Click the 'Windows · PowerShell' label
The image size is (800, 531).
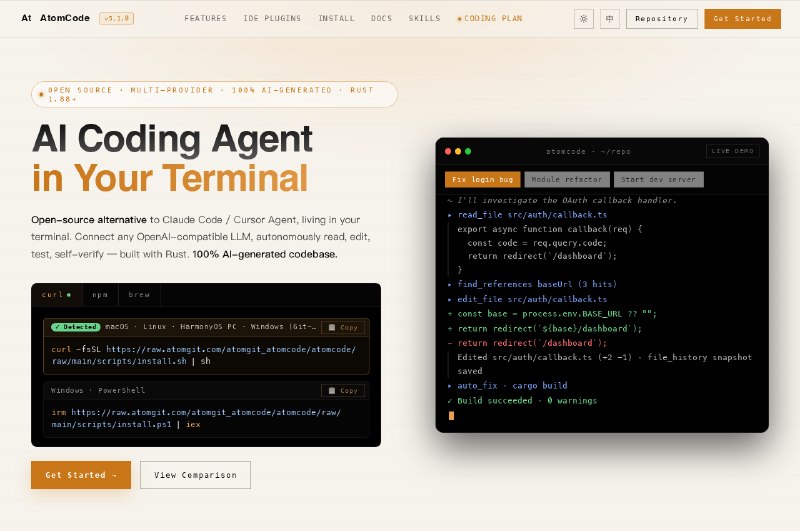[97, 391]
